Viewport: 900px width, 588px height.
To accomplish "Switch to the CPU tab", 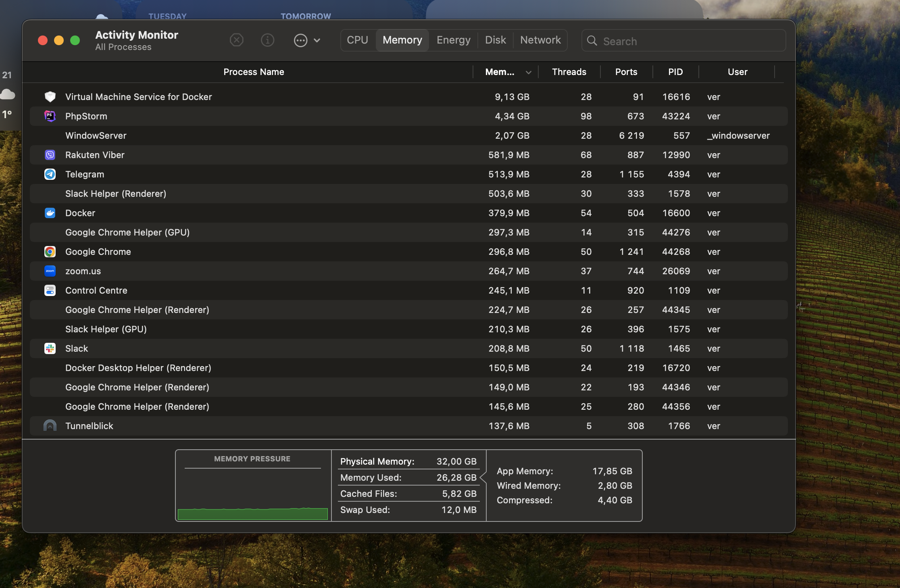I will point(357,40).
